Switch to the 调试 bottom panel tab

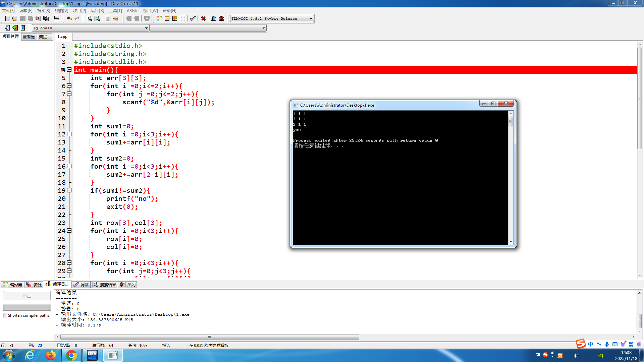[x=81, y=285]
